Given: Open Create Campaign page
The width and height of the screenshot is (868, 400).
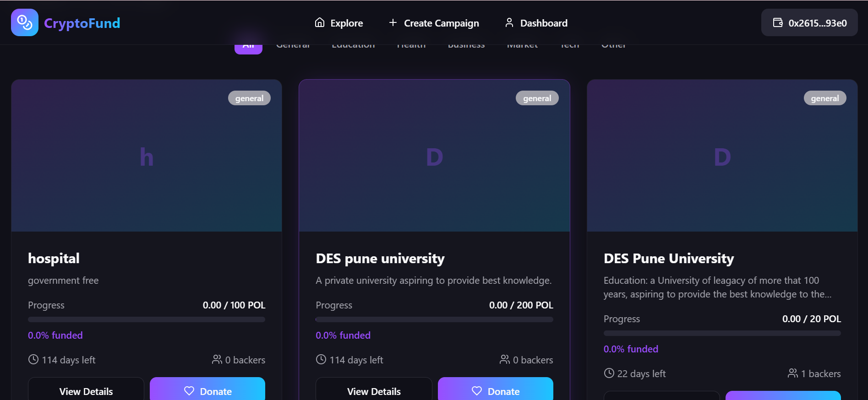Looking at the screenshot, I should 434,22.
